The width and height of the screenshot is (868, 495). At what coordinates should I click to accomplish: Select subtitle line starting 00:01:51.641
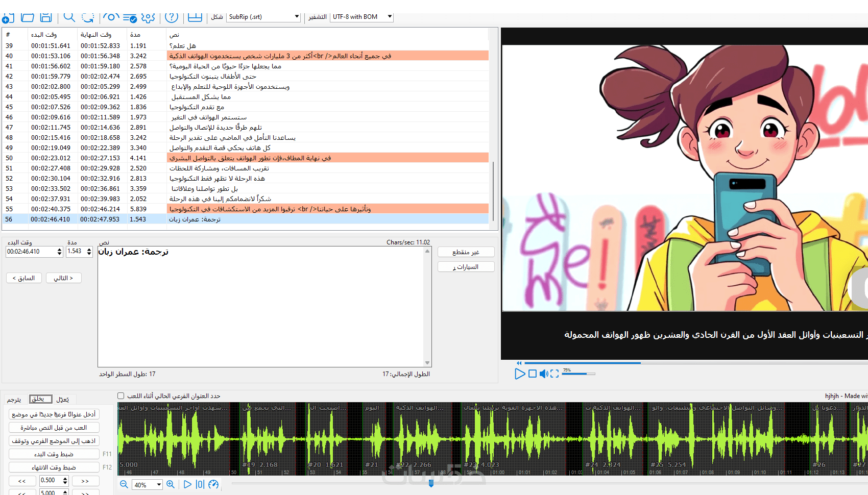pyautogui.click(x=246, y=46)
